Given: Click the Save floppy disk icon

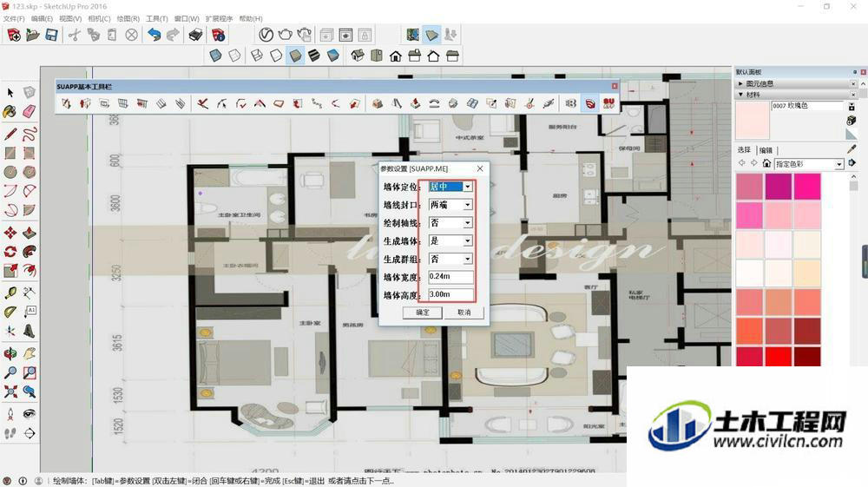Looking at the screenshot, I should click(x=51, y=36).
